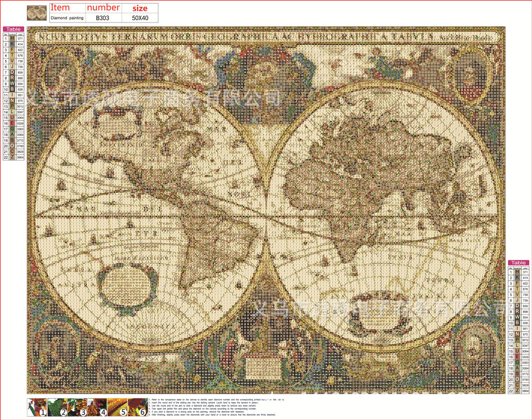Pick the C swatch (3828) in lower-right legend
Image resolution: width=532 pixels, height=420 pixels.
pyautogui.click(x=517, y=385)
